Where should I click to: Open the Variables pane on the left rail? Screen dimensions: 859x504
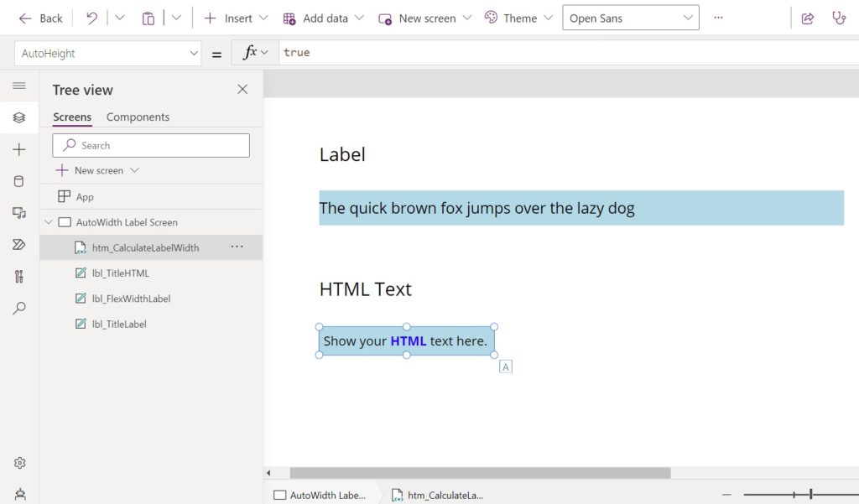[19, 276]
